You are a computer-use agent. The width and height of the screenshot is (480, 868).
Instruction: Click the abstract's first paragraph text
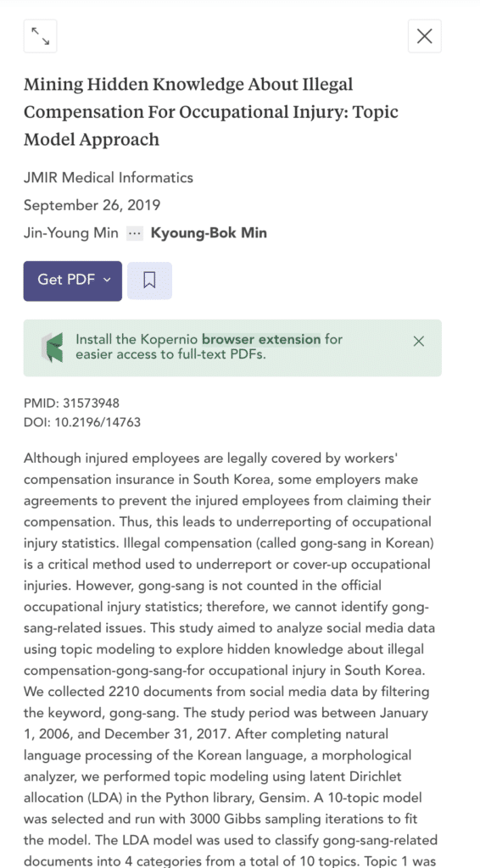pyautogui.click(x=229, y=659)
